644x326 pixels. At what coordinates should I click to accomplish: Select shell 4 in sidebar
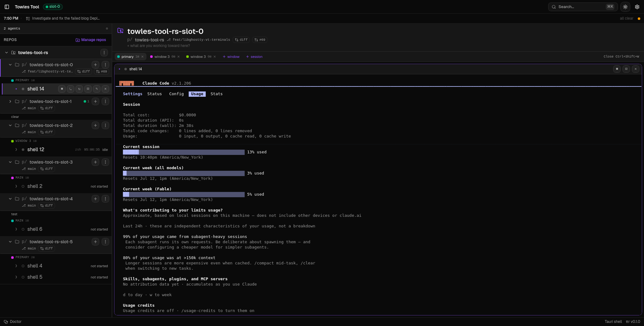click(56, 266)
